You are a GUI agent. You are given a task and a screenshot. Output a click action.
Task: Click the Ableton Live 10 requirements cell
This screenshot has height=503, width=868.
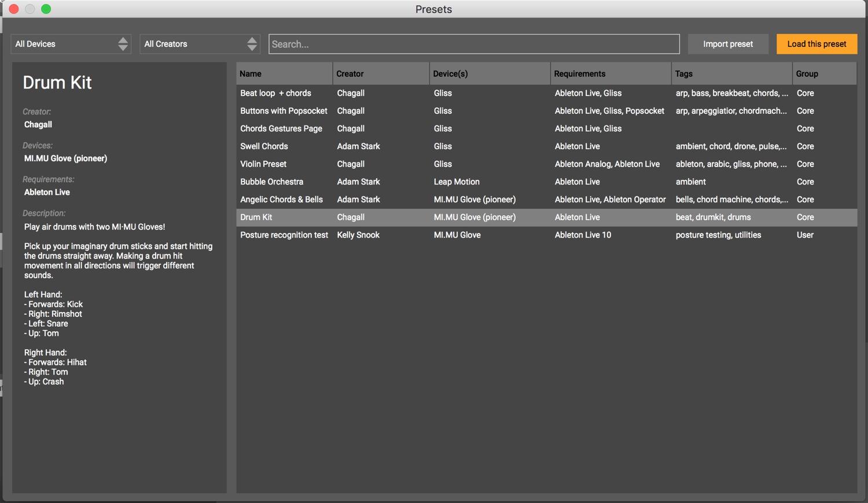pos(583,235)
